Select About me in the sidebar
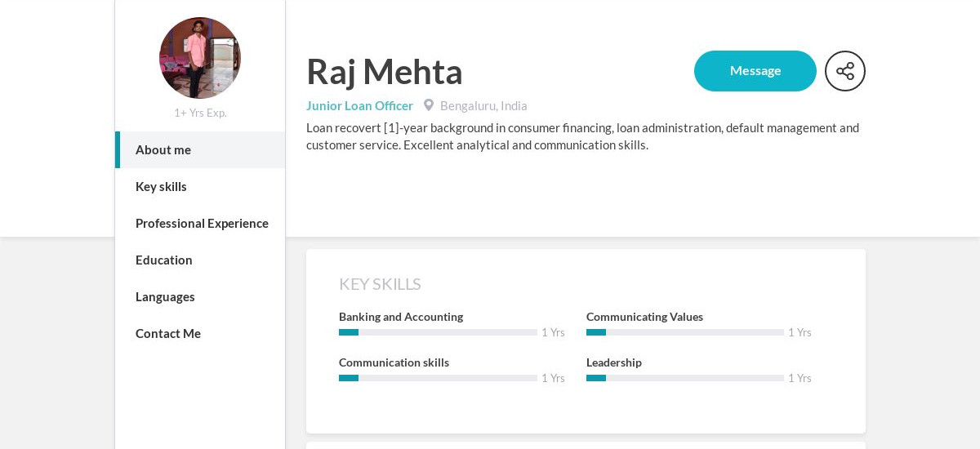The image size is (980, 449). click(x=200, y=150)
